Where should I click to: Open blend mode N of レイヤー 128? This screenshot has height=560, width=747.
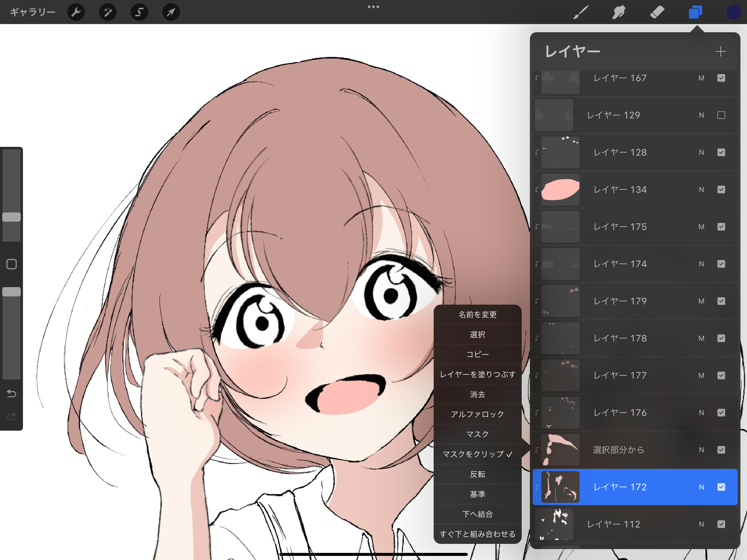coord(701,152)
